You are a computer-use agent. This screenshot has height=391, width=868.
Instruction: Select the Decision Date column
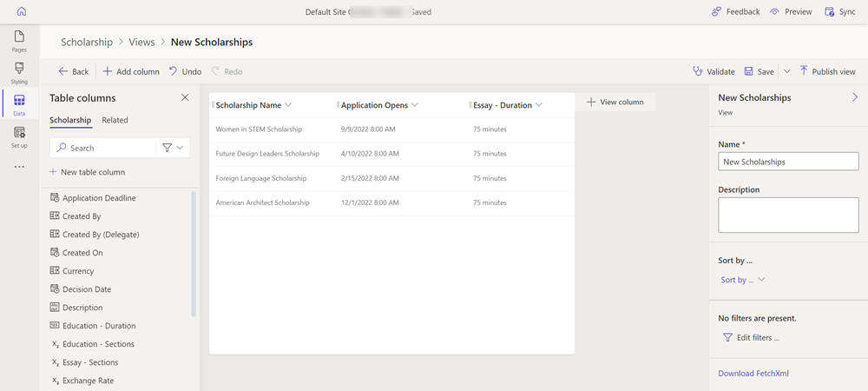tap(81, 289)
